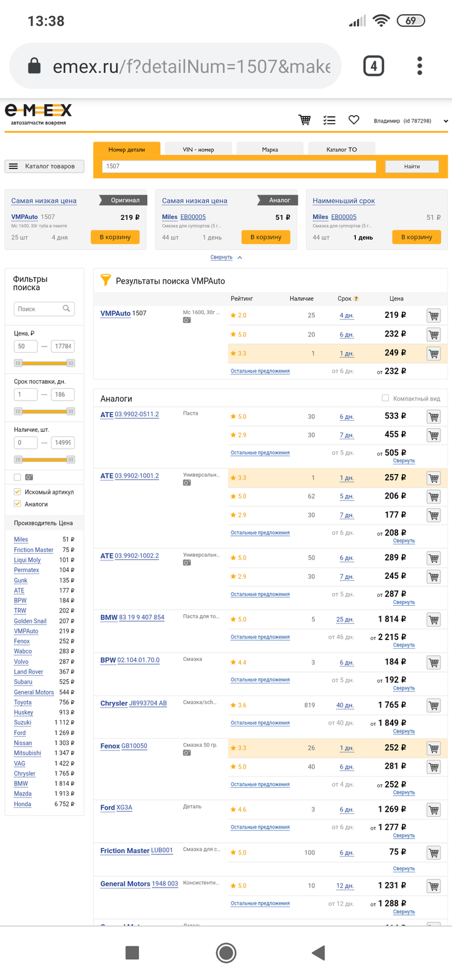
Task: Enable the Компактный вид checkbox
Action: (385, 398)
